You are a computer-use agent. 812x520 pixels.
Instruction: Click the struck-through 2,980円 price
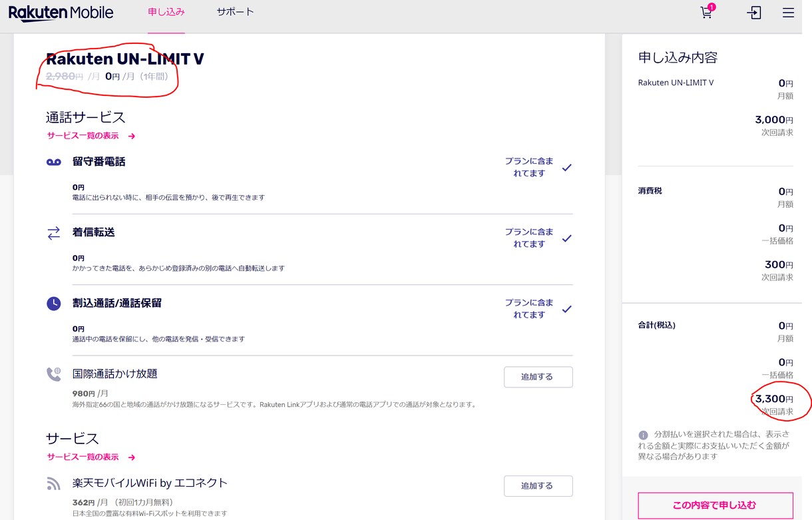65,77
